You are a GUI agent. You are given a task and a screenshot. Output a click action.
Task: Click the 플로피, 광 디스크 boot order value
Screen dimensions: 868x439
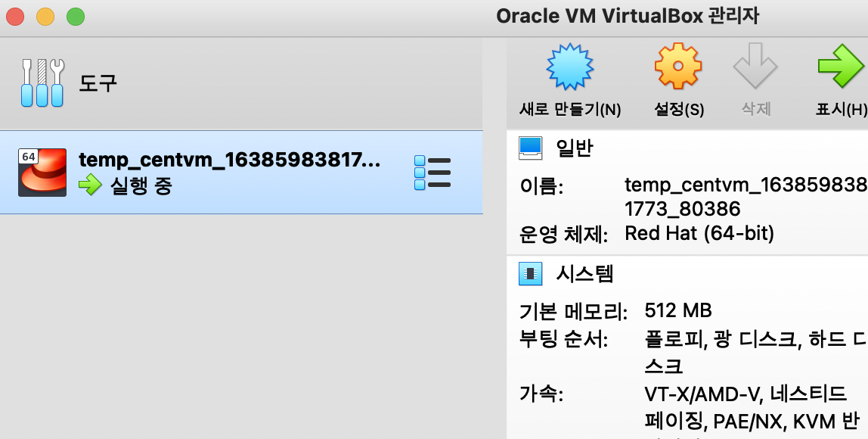click(x=755, y=353)
